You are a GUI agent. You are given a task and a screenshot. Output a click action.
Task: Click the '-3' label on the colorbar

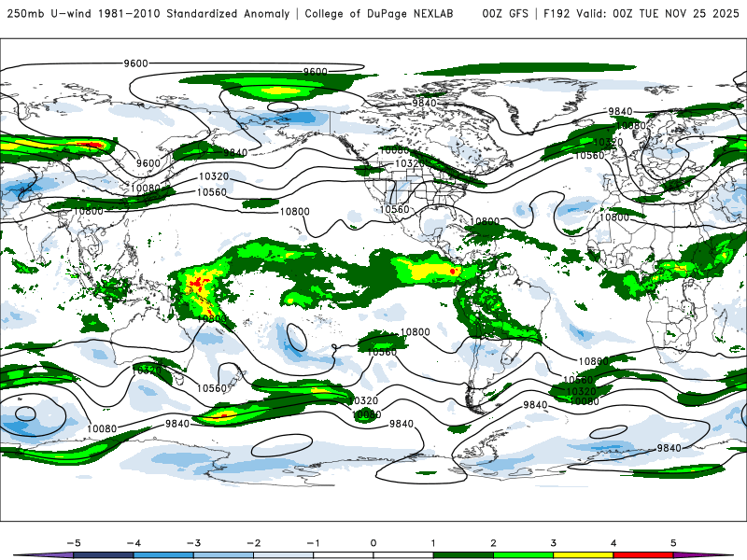pos(193,543)
